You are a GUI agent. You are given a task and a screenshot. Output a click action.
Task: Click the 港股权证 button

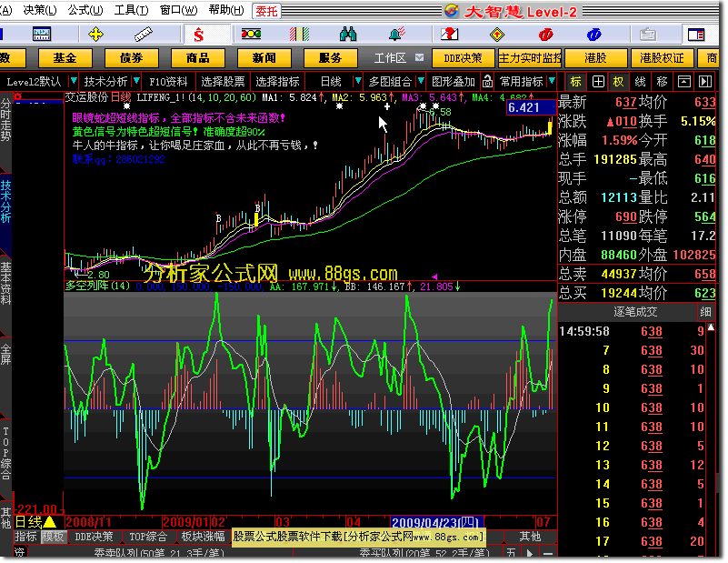(662, 58)
